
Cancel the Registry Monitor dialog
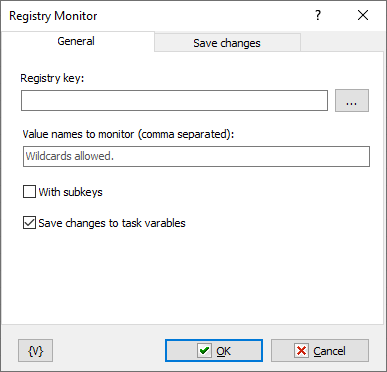(320, 351)
